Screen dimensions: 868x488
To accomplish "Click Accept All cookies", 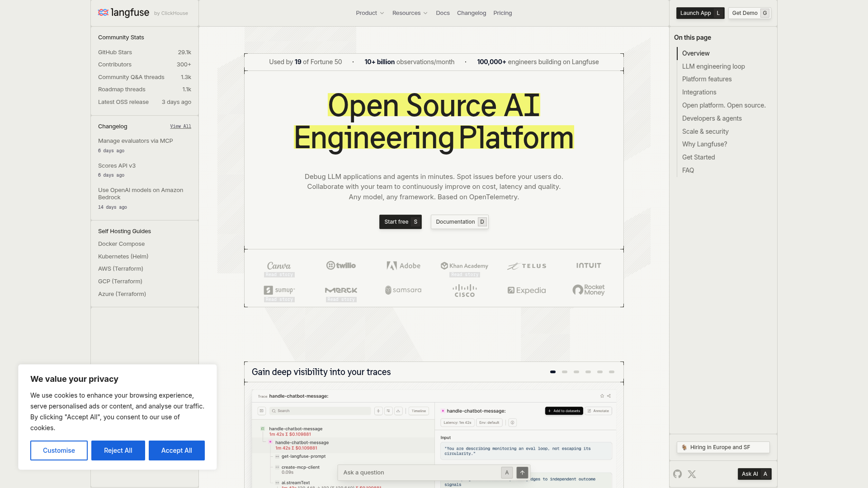I will (177, 450).
